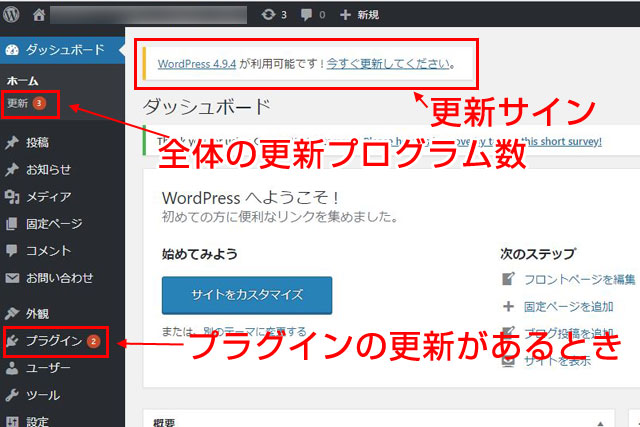This screenshot has width=640, height=427.
Task: Select ダッシュボード in the sidebar
Action: coord(62,50)
